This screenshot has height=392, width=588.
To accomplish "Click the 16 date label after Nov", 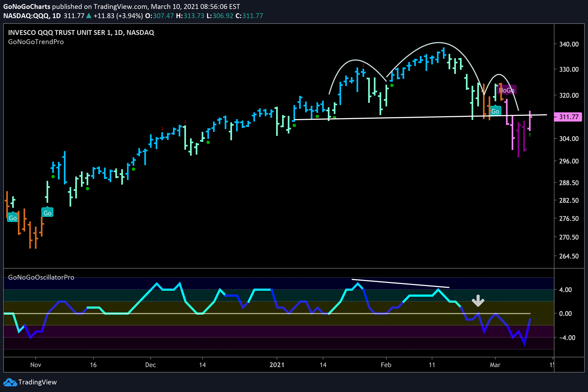I will coord(93,365).
